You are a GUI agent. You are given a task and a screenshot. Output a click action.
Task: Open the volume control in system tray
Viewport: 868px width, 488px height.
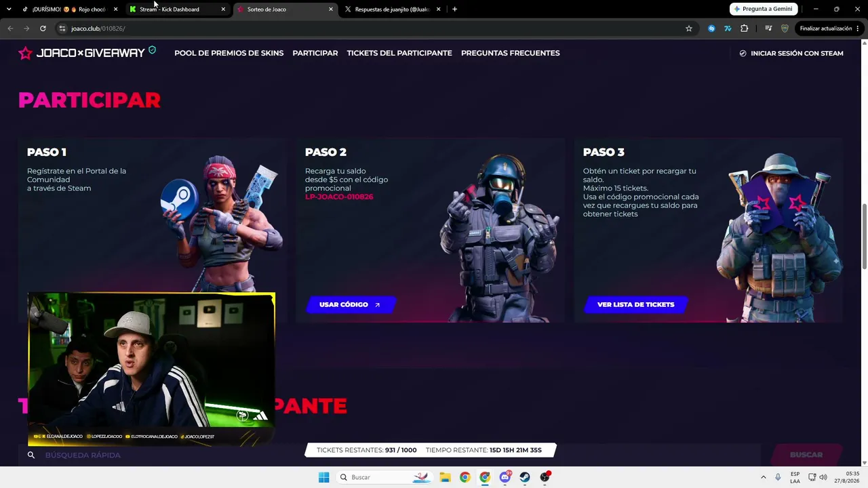tap(823, 477)
